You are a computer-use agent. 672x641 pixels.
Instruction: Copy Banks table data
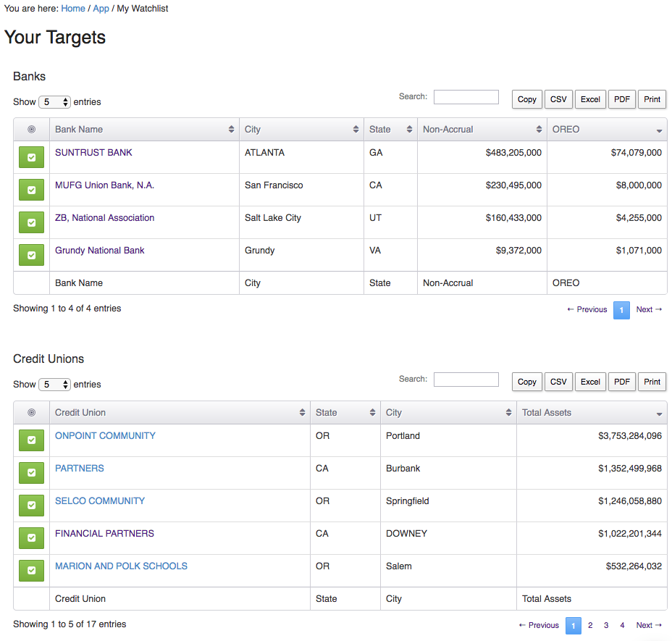[x=526, y=99]
